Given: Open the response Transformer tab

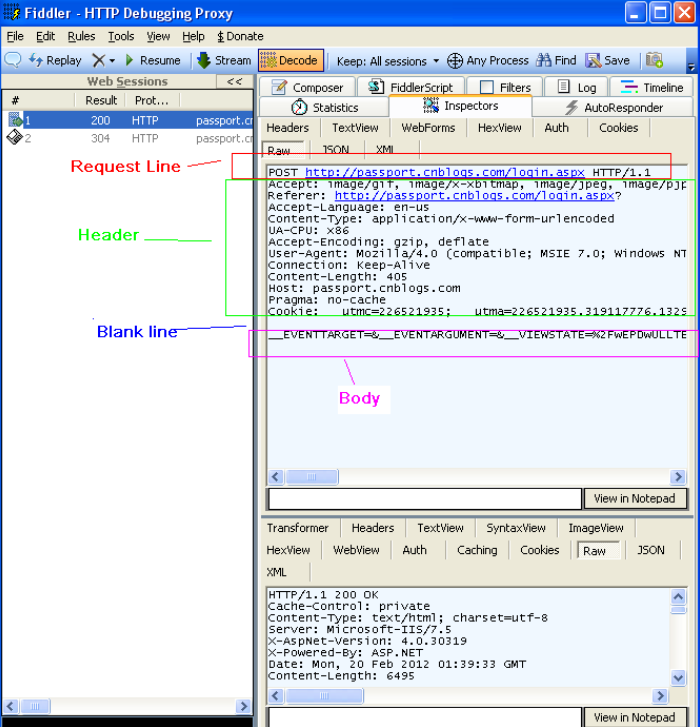Looking at the screenshot, I should coord(297,528).
